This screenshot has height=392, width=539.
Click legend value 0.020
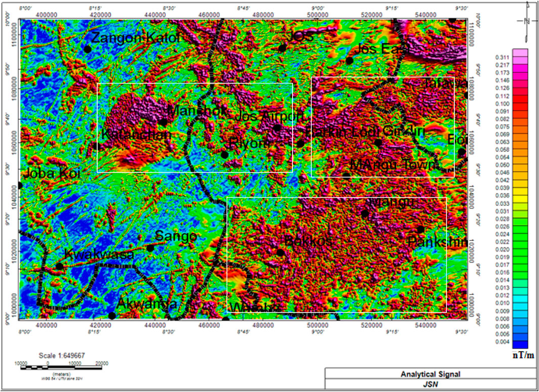click(502, 250)
